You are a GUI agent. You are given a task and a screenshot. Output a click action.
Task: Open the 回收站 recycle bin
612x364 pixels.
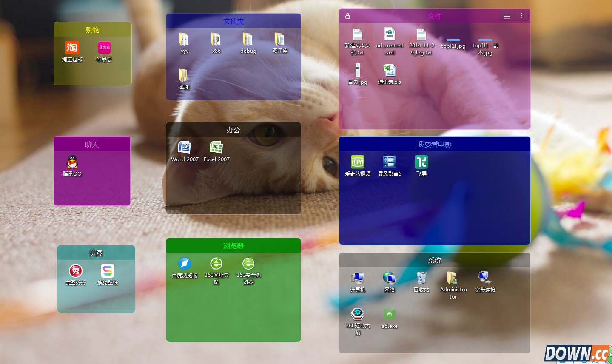coord(421,278)
